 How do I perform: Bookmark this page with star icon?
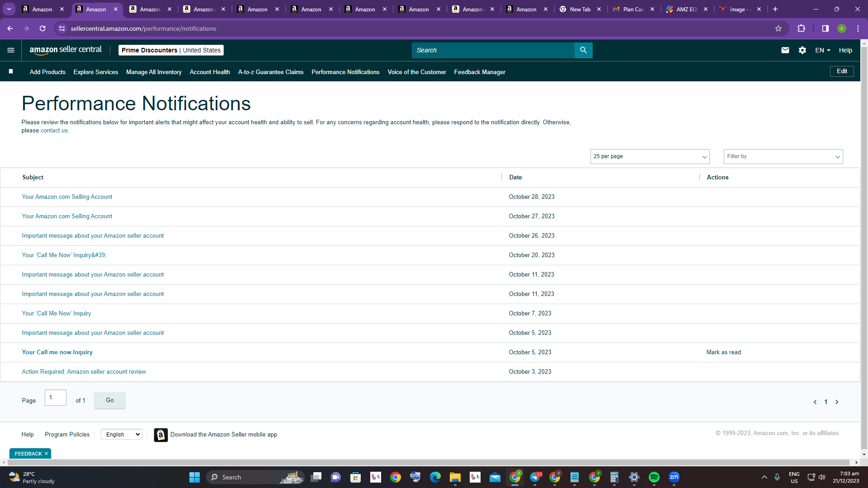tap(778, 28)
